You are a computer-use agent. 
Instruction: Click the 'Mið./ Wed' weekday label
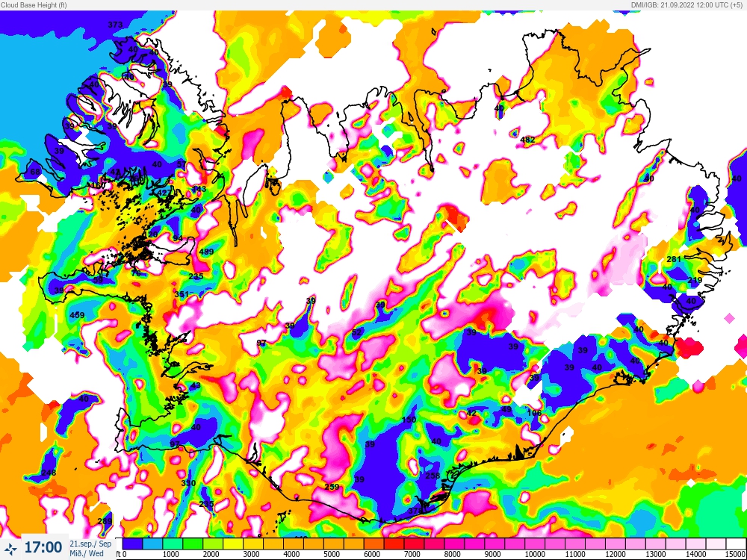click(x=85, y=553)
